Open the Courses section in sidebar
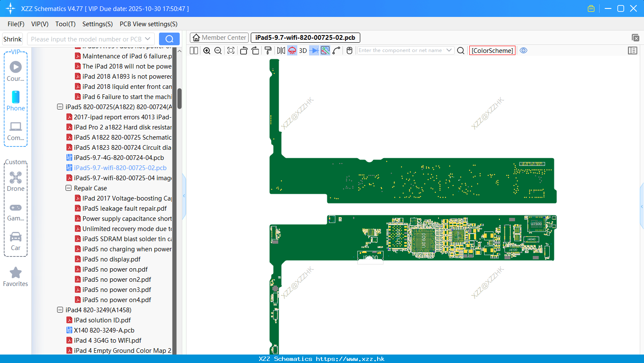The height and width of the screenshot is (363, 644). click(16, 71)
